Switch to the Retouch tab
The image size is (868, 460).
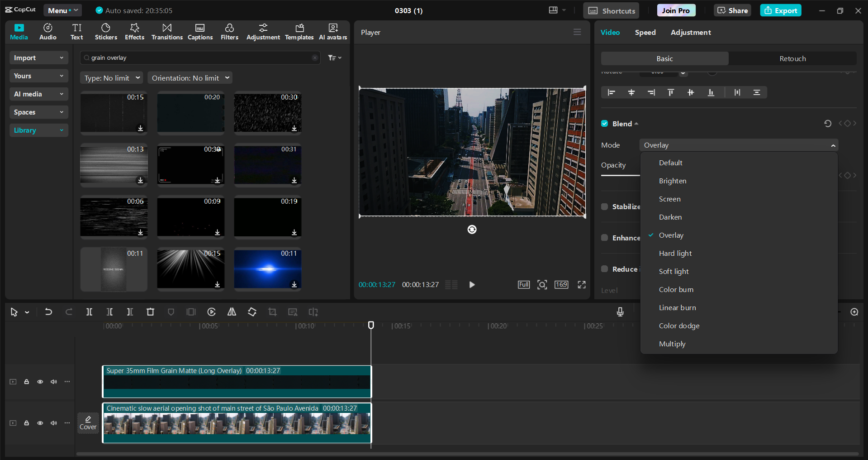pos(792,58)
